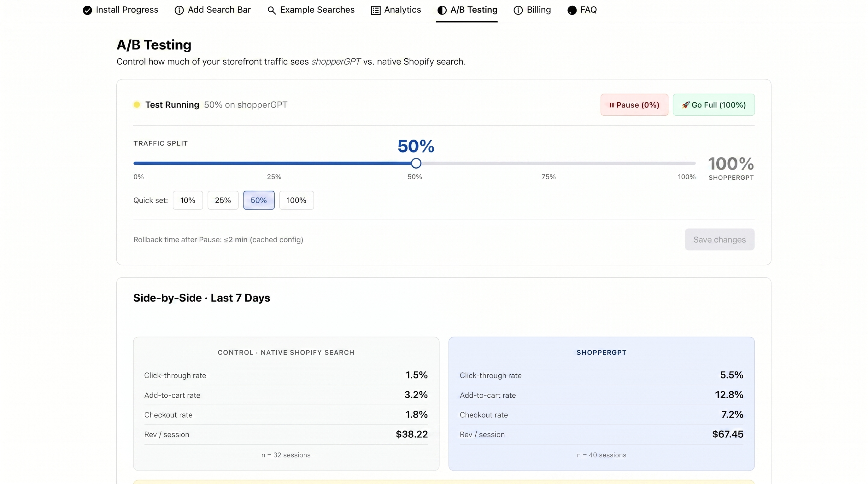868x484 pixels.
Task: Click the pause icon in Pause button
Action: click(612, 105)
